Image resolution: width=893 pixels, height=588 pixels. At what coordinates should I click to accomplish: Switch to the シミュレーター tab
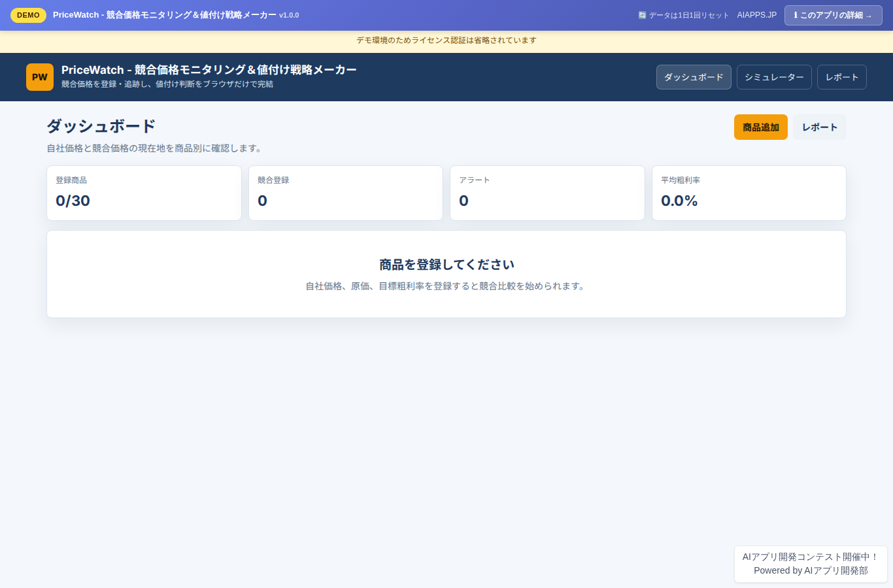click(774, 77)
